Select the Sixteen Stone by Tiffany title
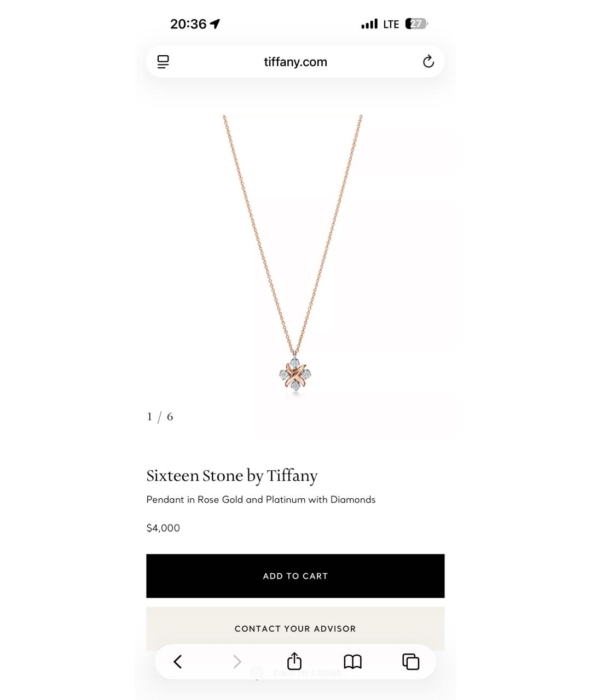 tap(232, 476)
